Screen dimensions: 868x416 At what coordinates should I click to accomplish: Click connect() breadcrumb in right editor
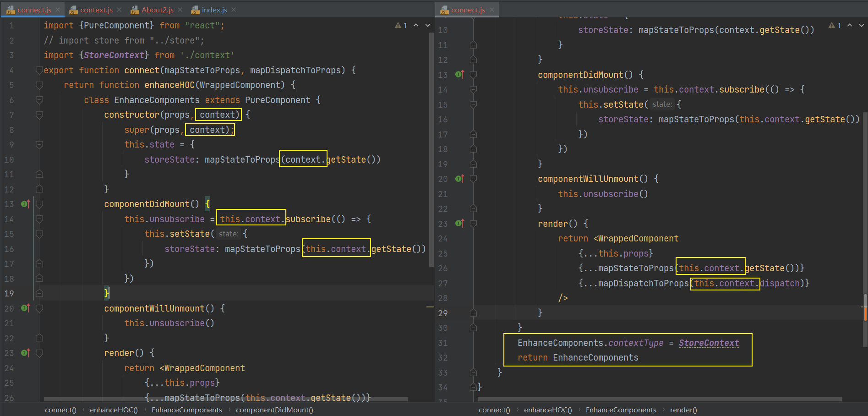pos(494,410)
